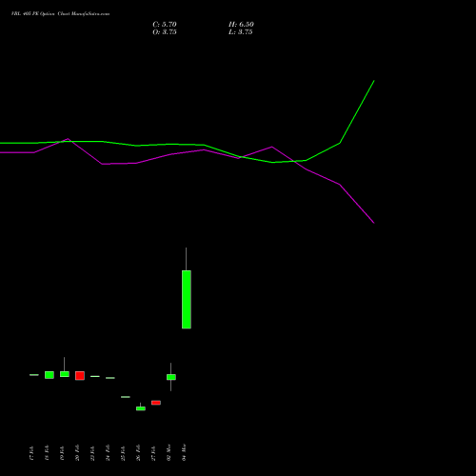Click the 04 Mar date axis label
This screenshot has height=476, width=476.
coord(184,452)
